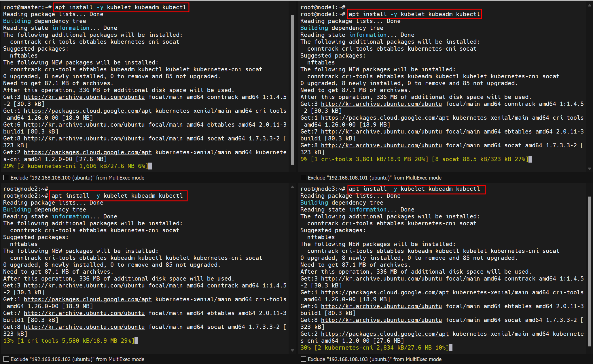
Task: Click node2 progress line showing 13% cri-tools
Action: (x=69, y=341)
